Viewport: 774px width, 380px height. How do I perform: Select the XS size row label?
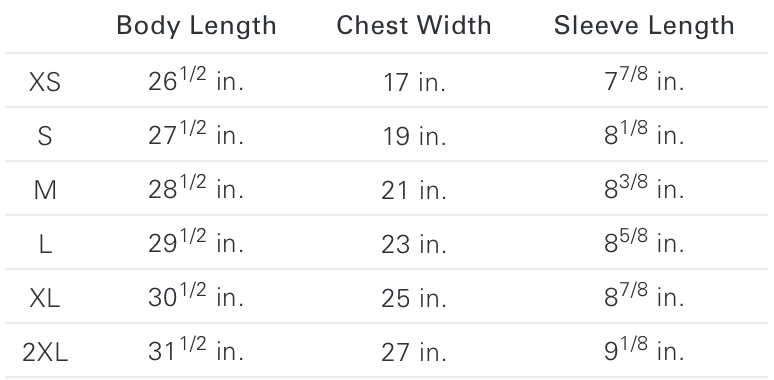(45, 82)
